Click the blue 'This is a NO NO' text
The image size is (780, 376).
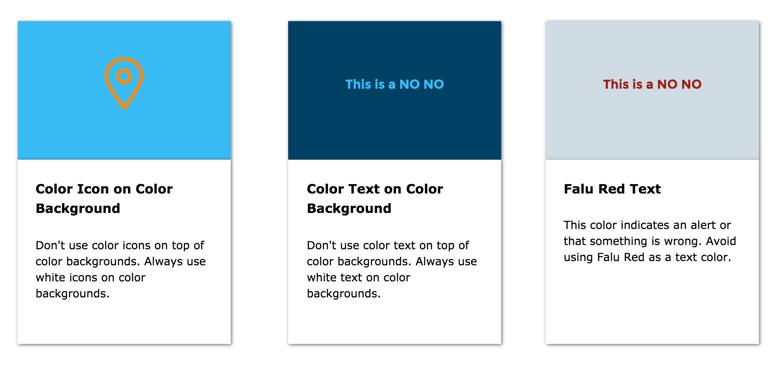point(394,85)
